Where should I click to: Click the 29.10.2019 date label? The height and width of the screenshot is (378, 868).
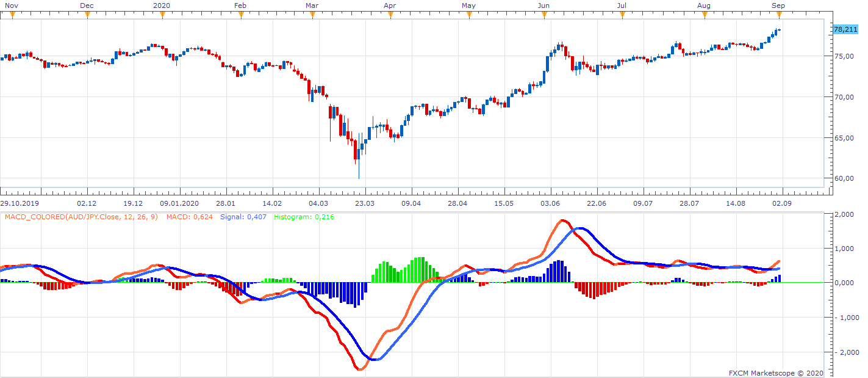coord(19,204)
